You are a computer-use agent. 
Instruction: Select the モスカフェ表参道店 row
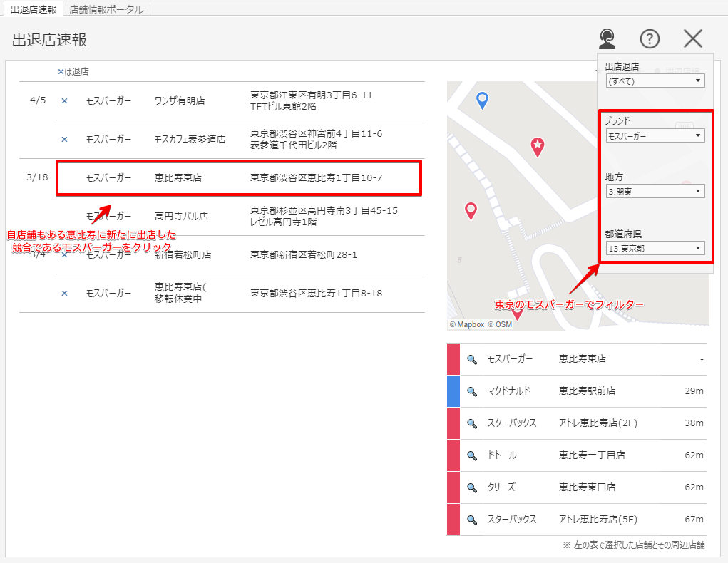[x=240, y=139]
